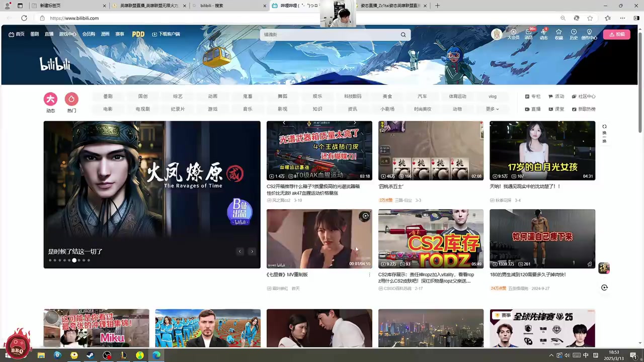
Task: Expand the 更多 (More) categories dropdown
Action: pyautogui.click(x=492, y=109)
